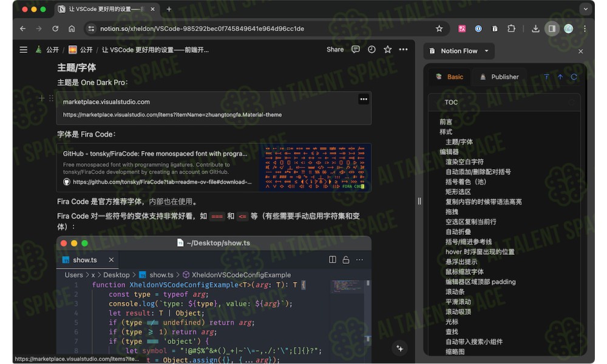Jump to hover 时浮窗出现的位置 in TOC
Viewport: 607px width, 364px height.
click(x=480, y=252)
